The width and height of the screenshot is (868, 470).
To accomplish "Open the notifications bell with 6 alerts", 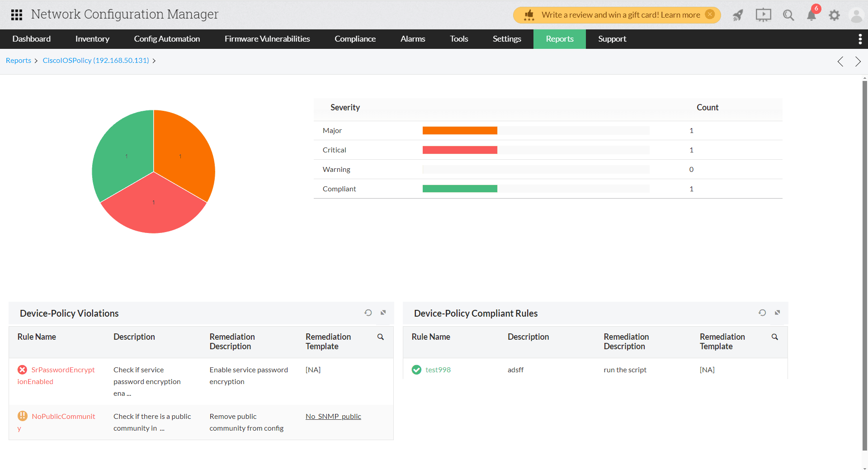I will 811,15.
